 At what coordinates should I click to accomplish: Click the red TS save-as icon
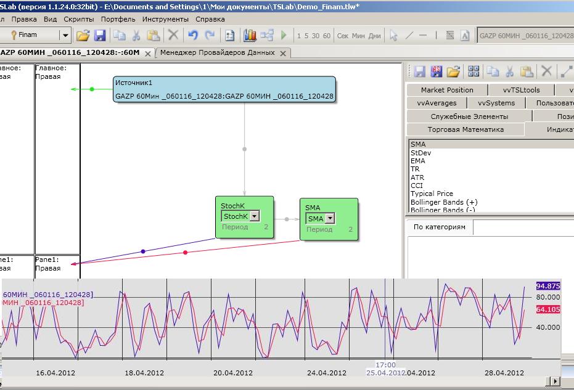tap(437, 71)
